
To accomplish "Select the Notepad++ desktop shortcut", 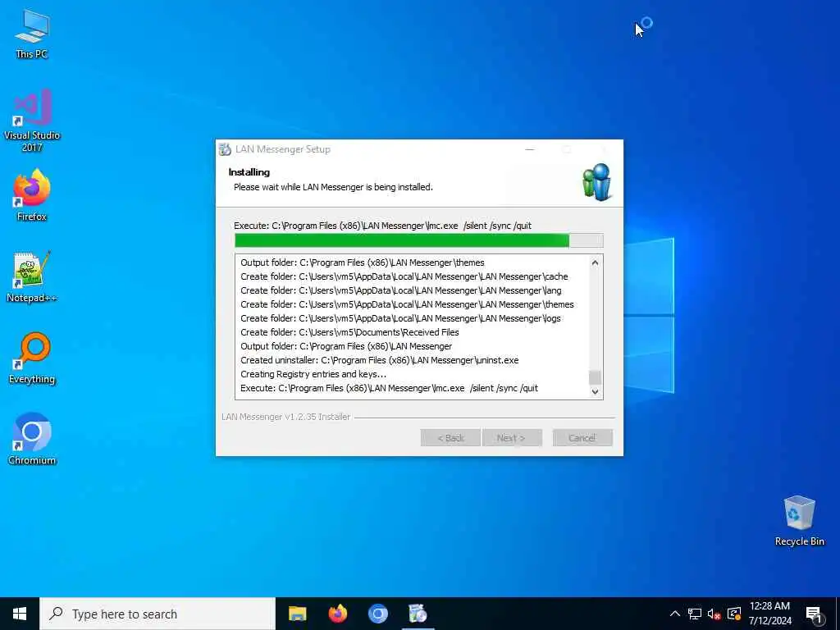I will point(32,277).
